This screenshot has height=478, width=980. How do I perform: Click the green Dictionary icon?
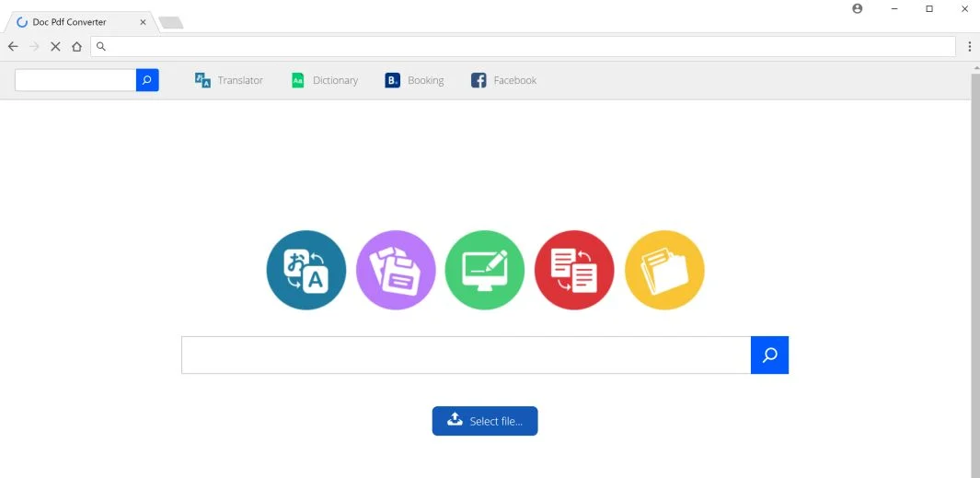[x=298, y=80]
